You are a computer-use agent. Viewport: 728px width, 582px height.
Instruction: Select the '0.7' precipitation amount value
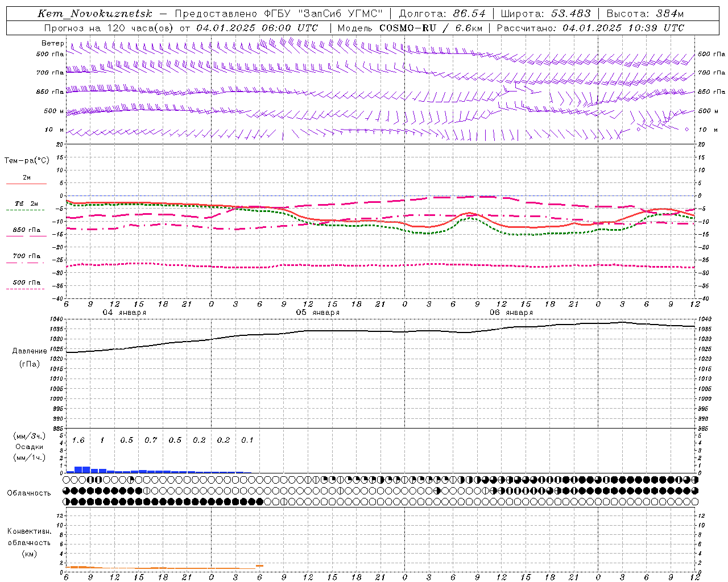point(151,440)
